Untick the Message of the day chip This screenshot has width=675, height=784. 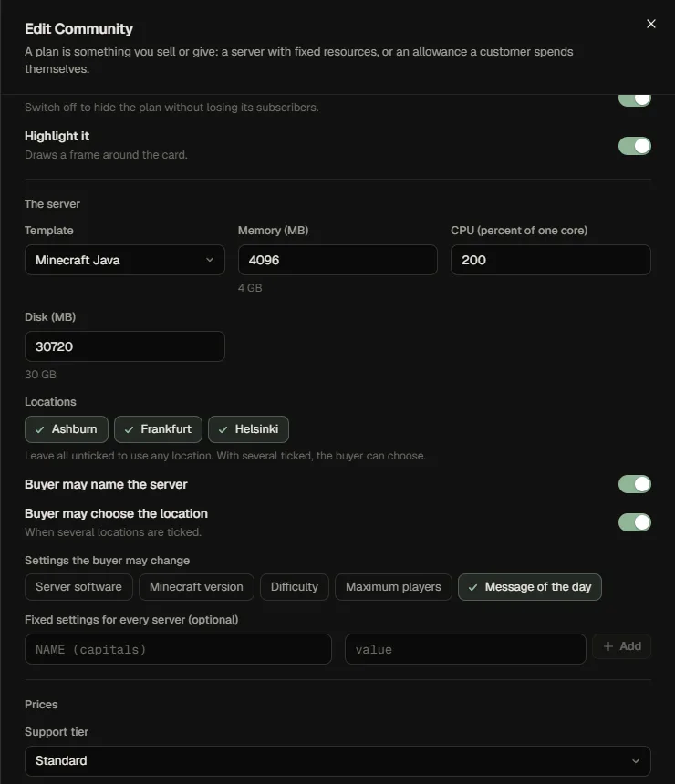529,586
